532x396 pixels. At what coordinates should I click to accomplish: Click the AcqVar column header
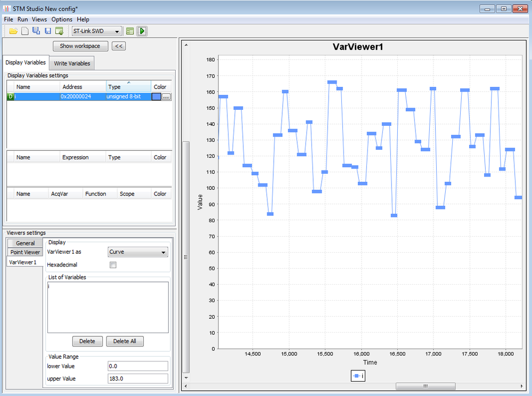coord(65,193)
